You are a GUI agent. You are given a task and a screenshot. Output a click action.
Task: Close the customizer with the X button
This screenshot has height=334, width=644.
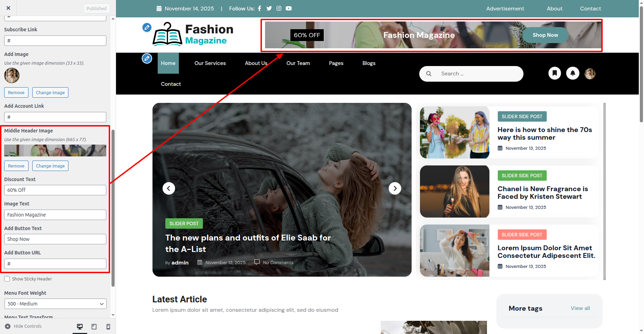[x=8, y=8]
